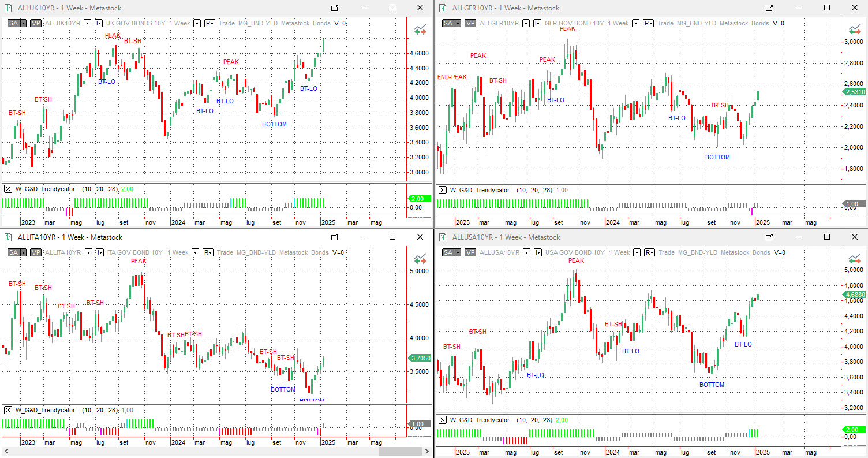This screenshot has width=868, height=458.
Task: Click the chart document icon in ALLITA10YR title bar
Action: point(9,237)
